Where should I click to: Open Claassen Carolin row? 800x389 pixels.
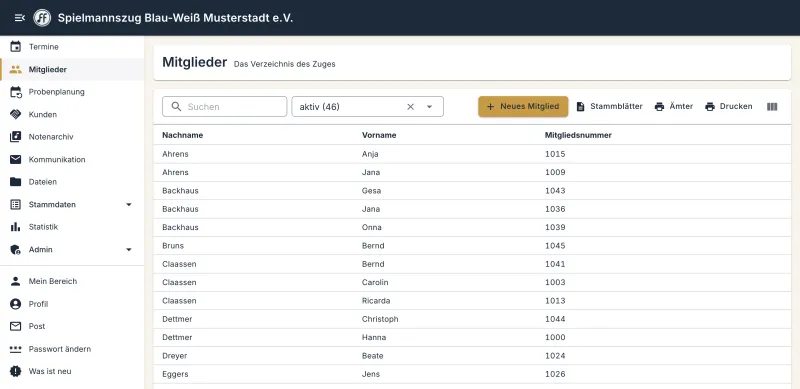click(472, 282)
